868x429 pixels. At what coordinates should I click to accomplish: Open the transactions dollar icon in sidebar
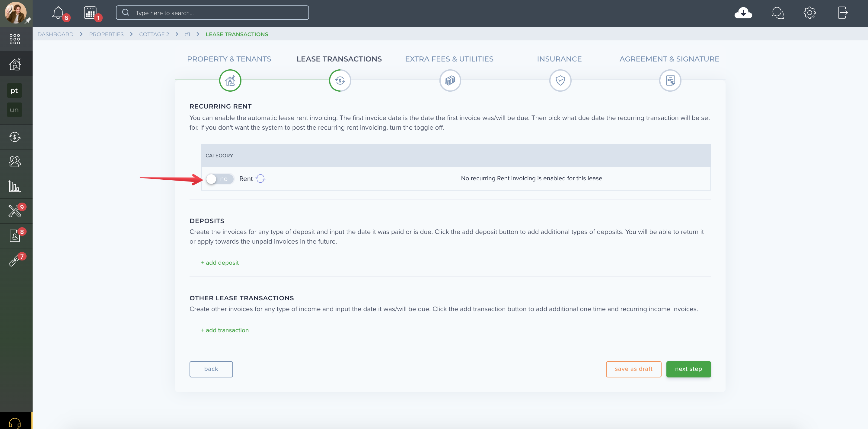pyautogui.click(x=15, y=137)
